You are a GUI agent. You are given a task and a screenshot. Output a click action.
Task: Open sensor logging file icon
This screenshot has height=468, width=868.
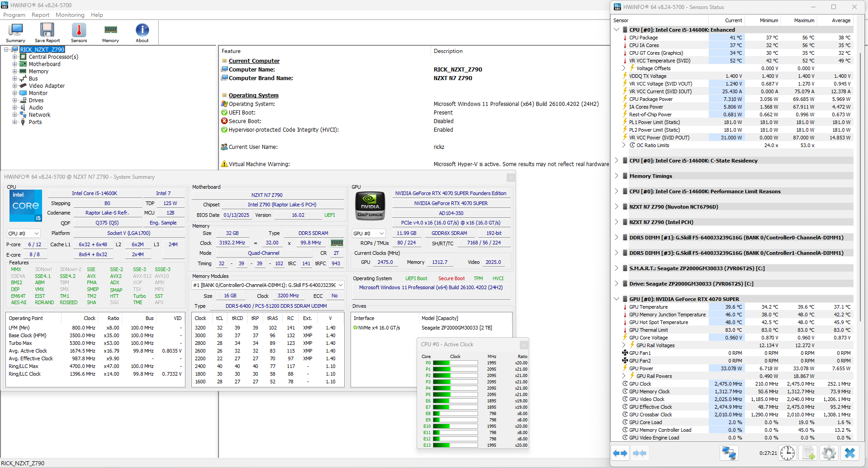[808, 453]
